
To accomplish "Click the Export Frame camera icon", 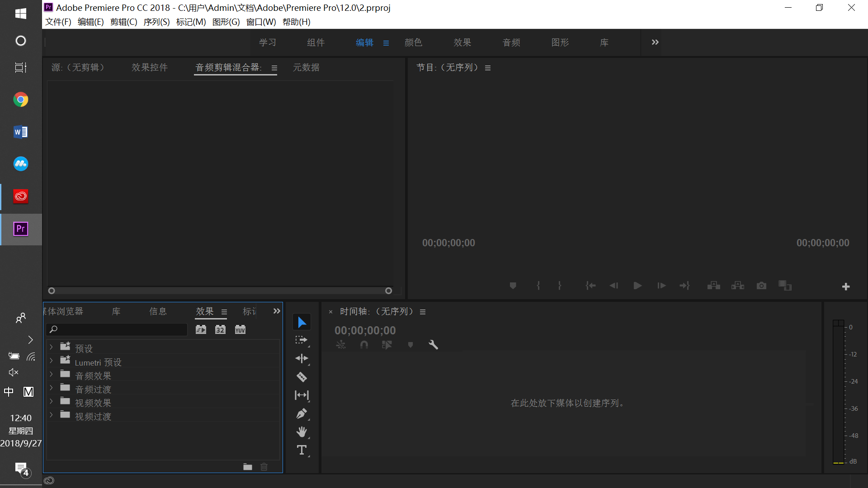I will (761, 286).
